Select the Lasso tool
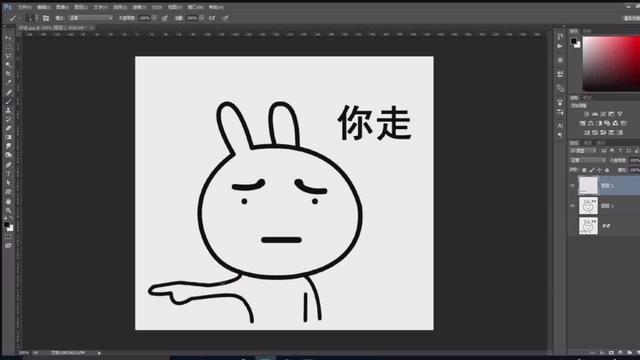This screenshot has width=640, height=360. click(x=8, y=55)
